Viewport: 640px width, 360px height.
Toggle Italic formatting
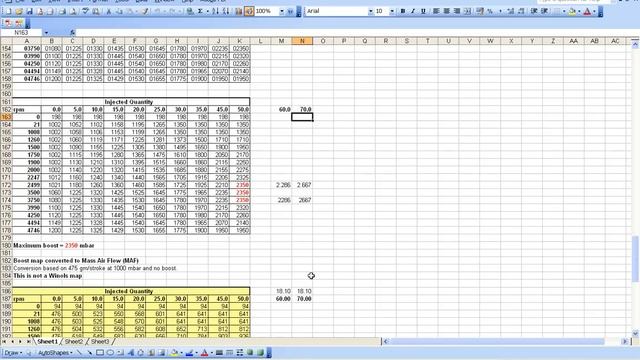pos(413,11)
